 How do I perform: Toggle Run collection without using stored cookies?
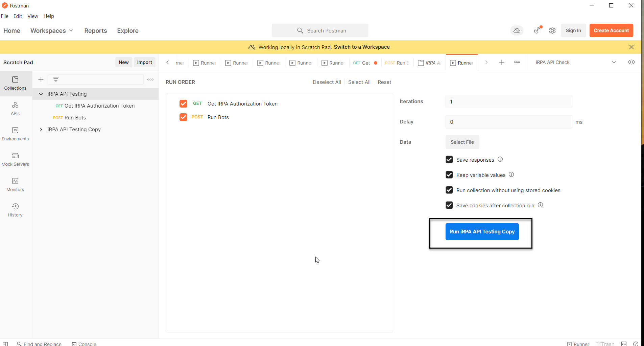pos(449,190)
